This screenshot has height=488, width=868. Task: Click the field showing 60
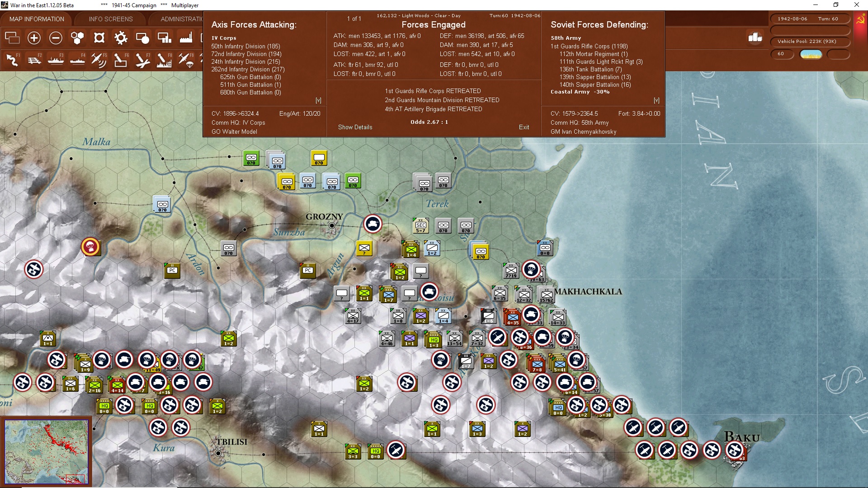tap(782, 54)
